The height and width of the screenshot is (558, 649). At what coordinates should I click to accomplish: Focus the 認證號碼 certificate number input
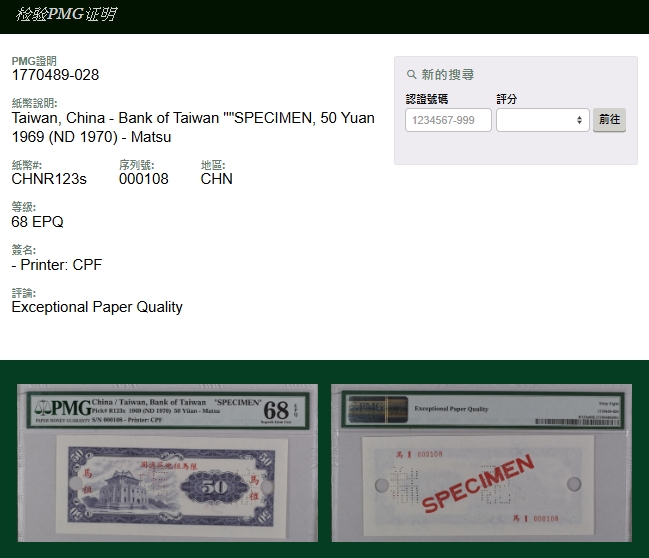coord(448,120)
